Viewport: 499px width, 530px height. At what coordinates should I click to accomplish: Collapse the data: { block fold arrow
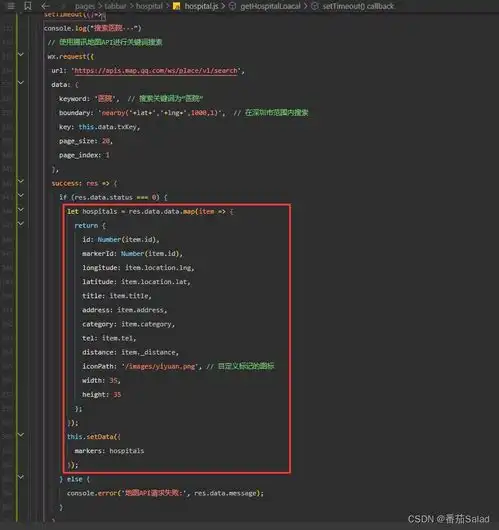(x=21, y=83)
